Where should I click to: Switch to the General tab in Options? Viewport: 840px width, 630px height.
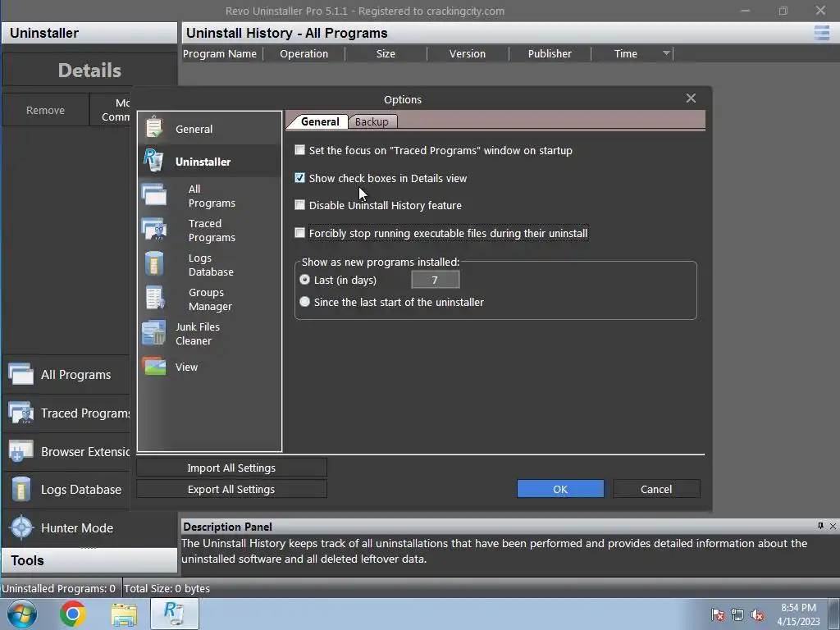click(320, 121)
